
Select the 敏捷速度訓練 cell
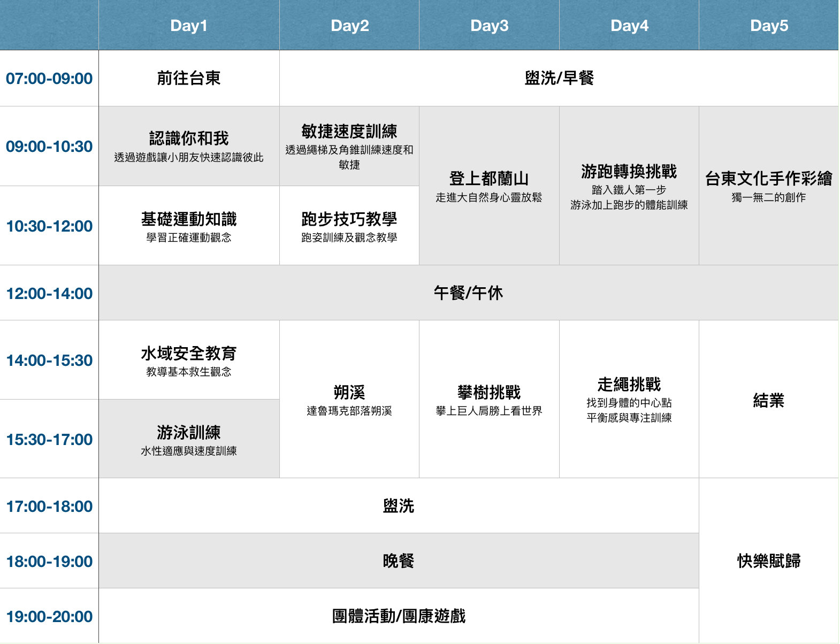349,146
